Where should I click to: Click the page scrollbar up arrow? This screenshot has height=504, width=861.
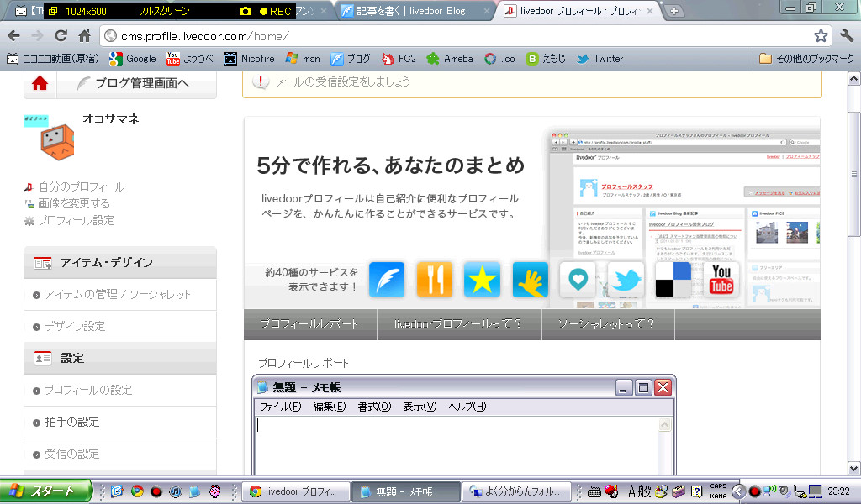point(854,79)
